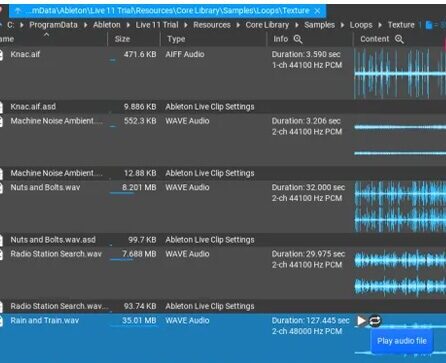446x363 pixels.
Task: Expand arrow after Samples breadcrumb
Action: [342, 25]
